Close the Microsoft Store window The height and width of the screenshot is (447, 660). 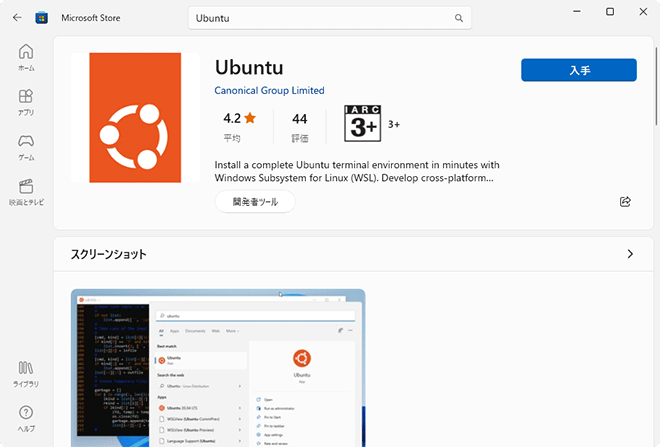pos(643,11)
